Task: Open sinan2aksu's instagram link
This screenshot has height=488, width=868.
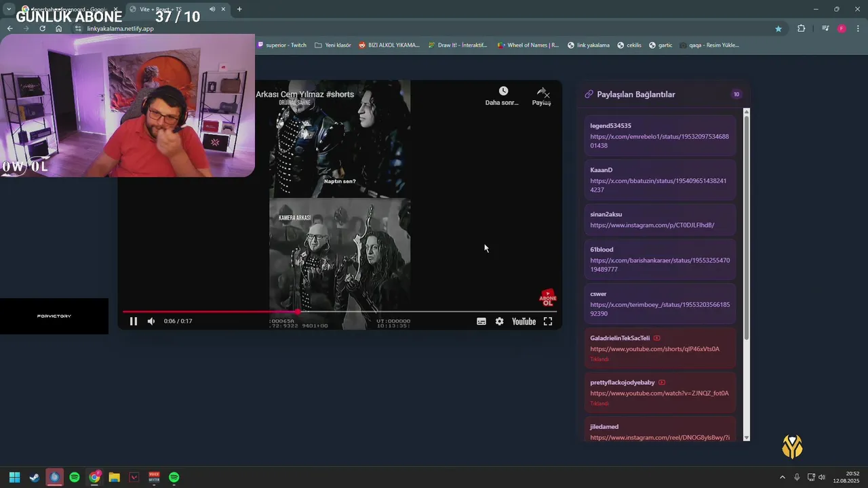Action: pos(652,225)
